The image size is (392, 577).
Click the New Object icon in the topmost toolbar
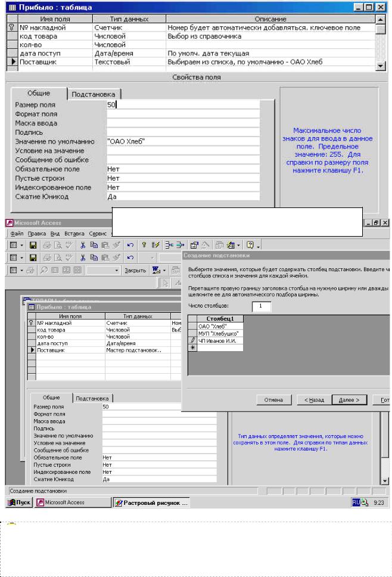coord(231,245)
